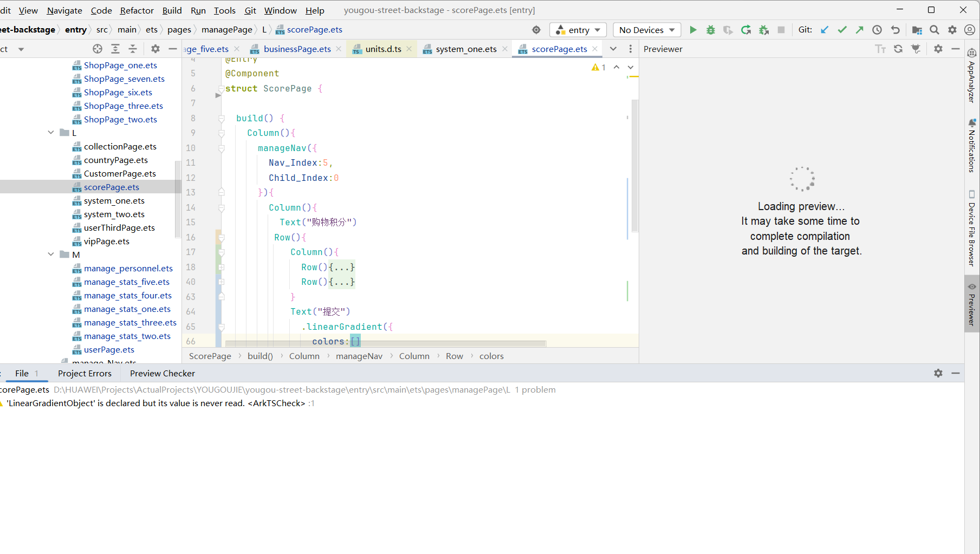Click the Search Everywhere magnifier
980x554 pixels.
click(x=934, y=30)
